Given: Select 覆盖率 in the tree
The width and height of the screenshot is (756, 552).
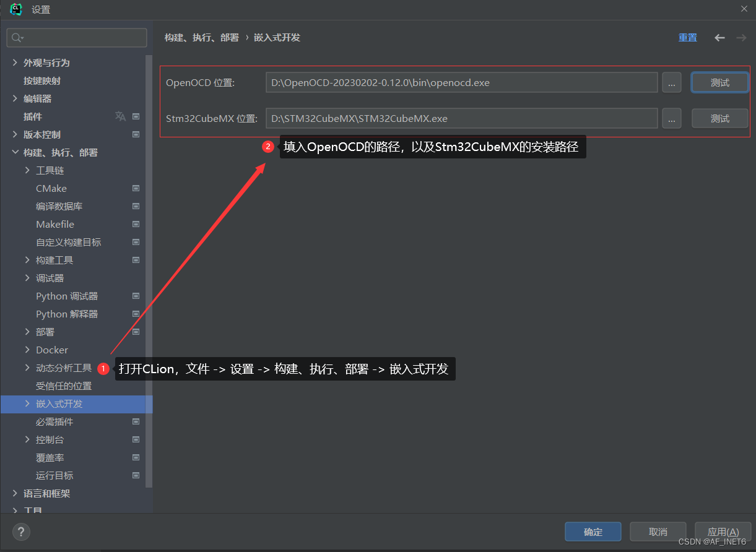Looking at the screenshot, I should [x=50, y=457].
